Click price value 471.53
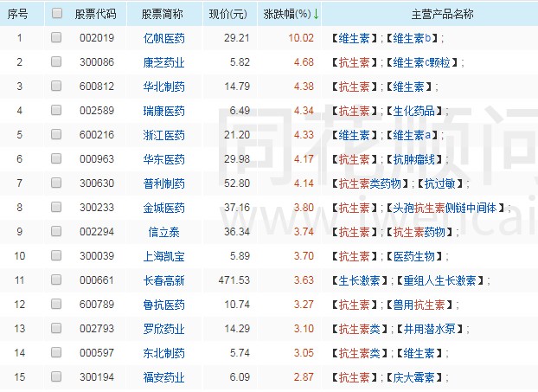This screenshot has height=392, width=538. coord(234,280)
